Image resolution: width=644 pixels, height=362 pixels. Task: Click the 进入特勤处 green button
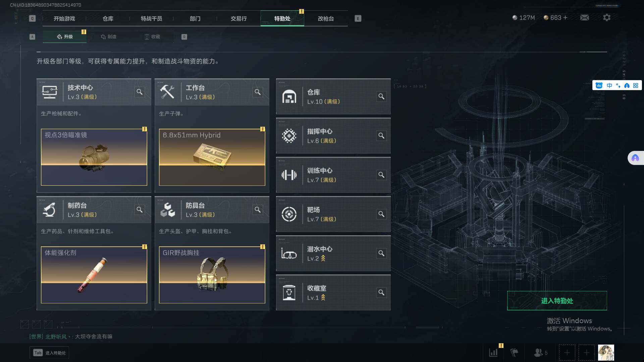[x=557, y=301]
